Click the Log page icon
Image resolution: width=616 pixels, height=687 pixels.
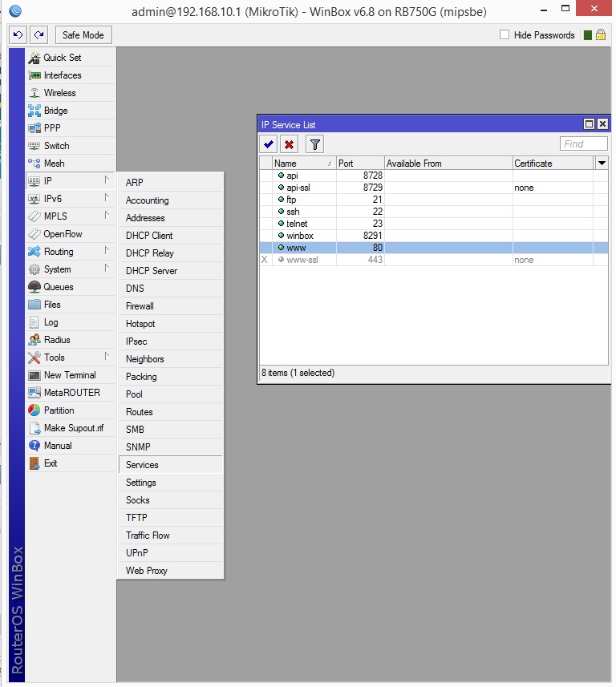pos(34,322)
